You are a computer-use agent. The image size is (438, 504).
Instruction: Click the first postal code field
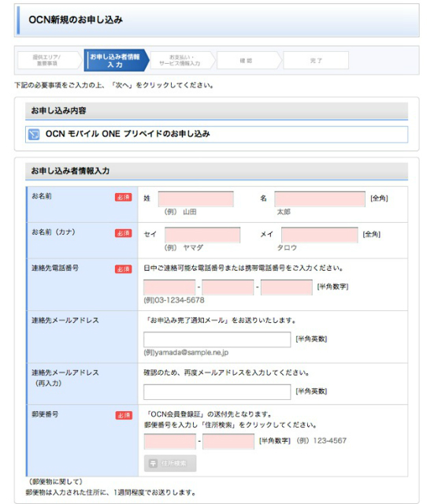[x=170, y=441]
